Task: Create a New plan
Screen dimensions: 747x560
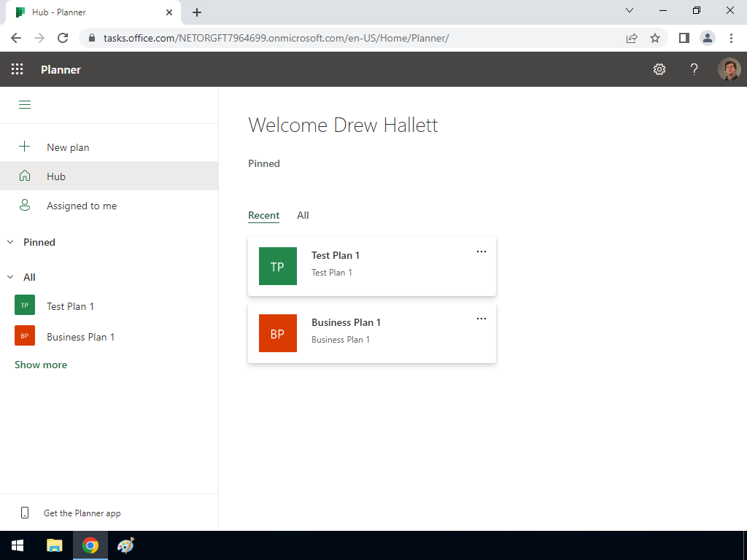Action: [x=109, y=147]
